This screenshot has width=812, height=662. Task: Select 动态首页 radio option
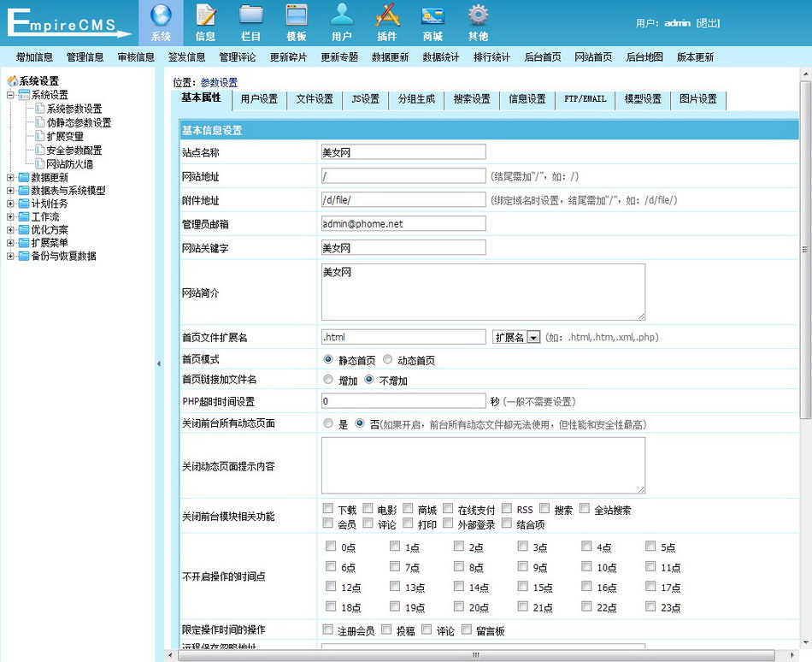[387, 359]
